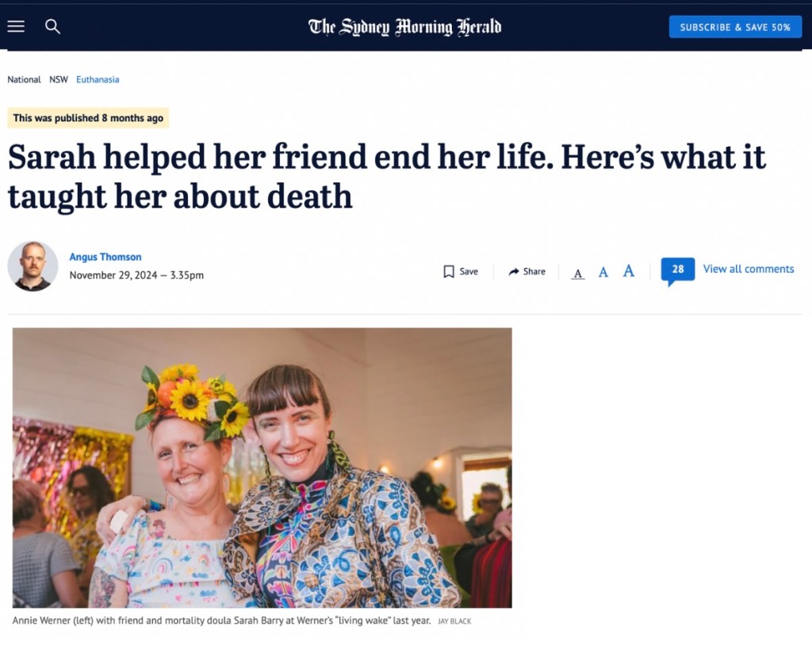Screen dimensions: 812x653
Task: Open the National section breadcrumb
Action: pos(24,79)
